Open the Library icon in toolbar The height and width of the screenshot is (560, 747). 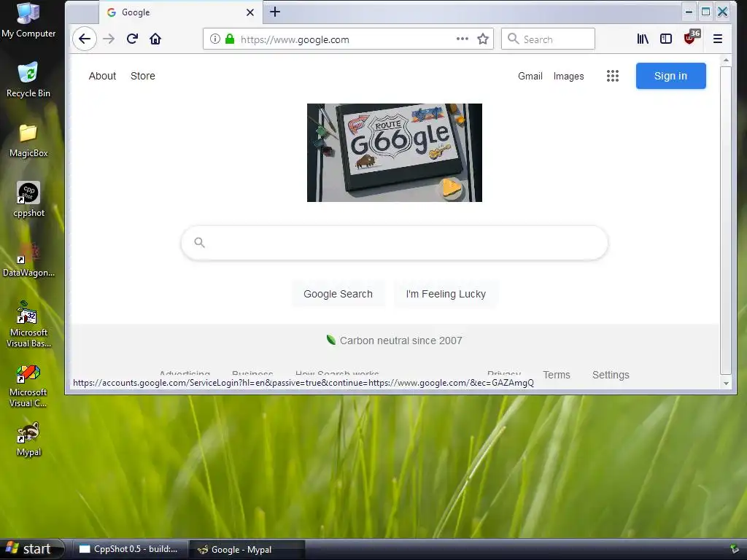tap(643, 39)
